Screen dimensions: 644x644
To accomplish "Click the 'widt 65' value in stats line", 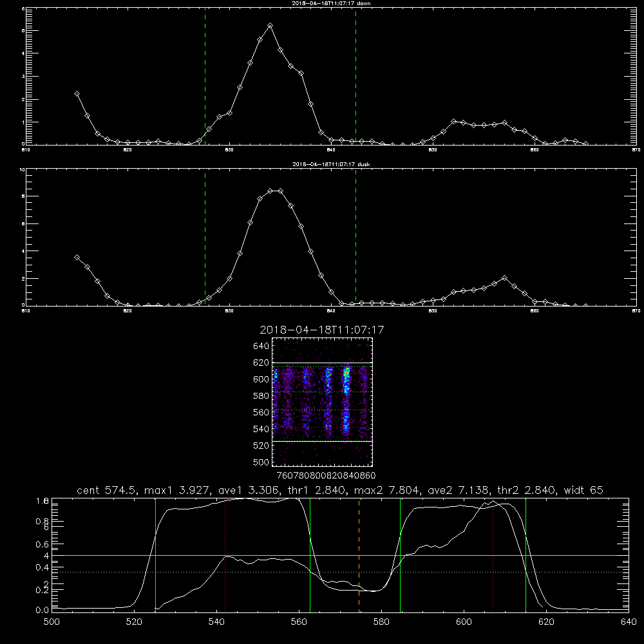I will click(583, 490).
